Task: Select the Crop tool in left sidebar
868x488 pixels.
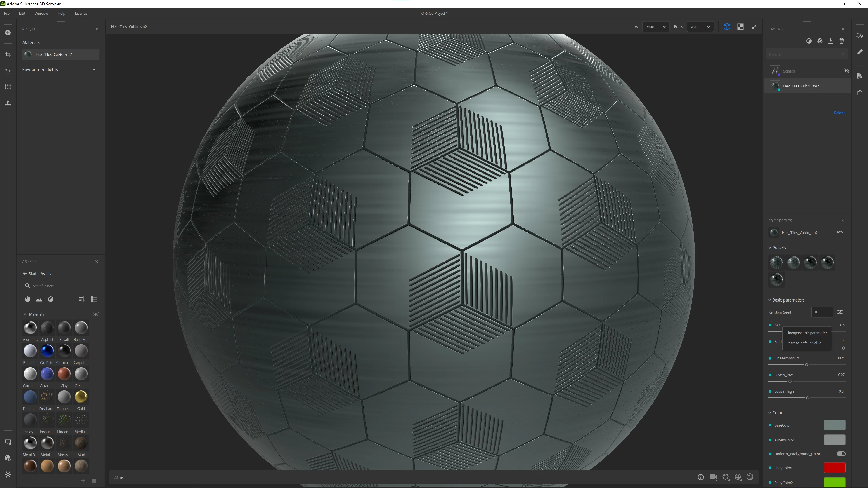Action: pos(8,54)
